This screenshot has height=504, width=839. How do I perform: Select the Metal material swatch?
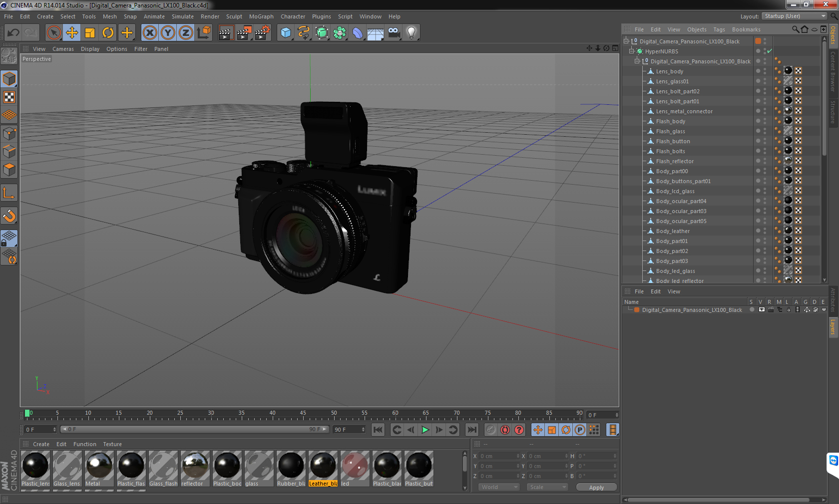click(99, 469)
